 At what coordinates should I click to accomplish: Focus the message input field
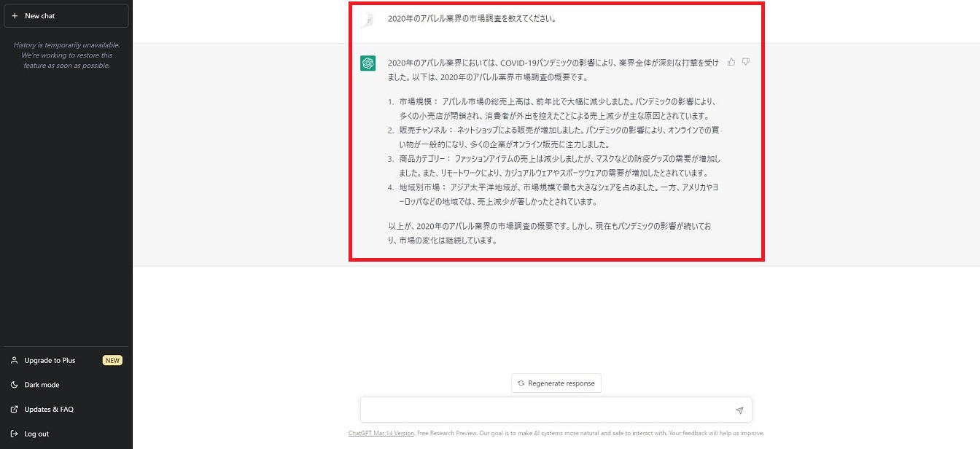tap(547, 410)
